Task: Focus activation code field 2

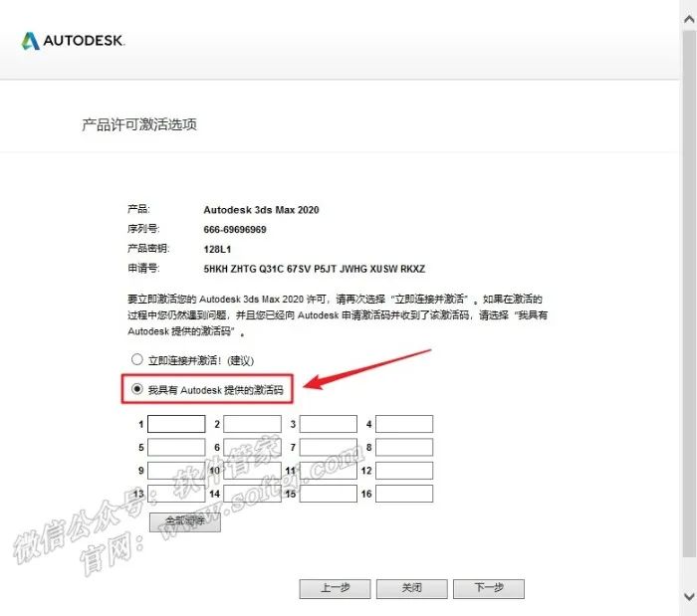Action: pyautogui.click(x=252, y=425)
